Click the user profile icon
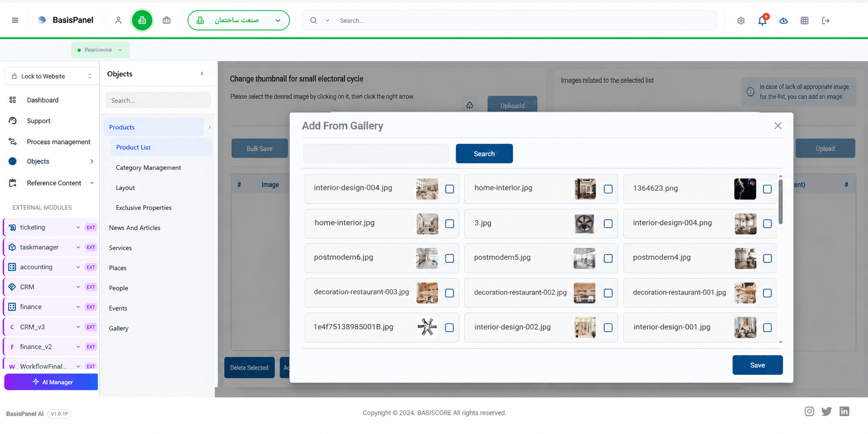The image size is (868, 434). point(118,20)
